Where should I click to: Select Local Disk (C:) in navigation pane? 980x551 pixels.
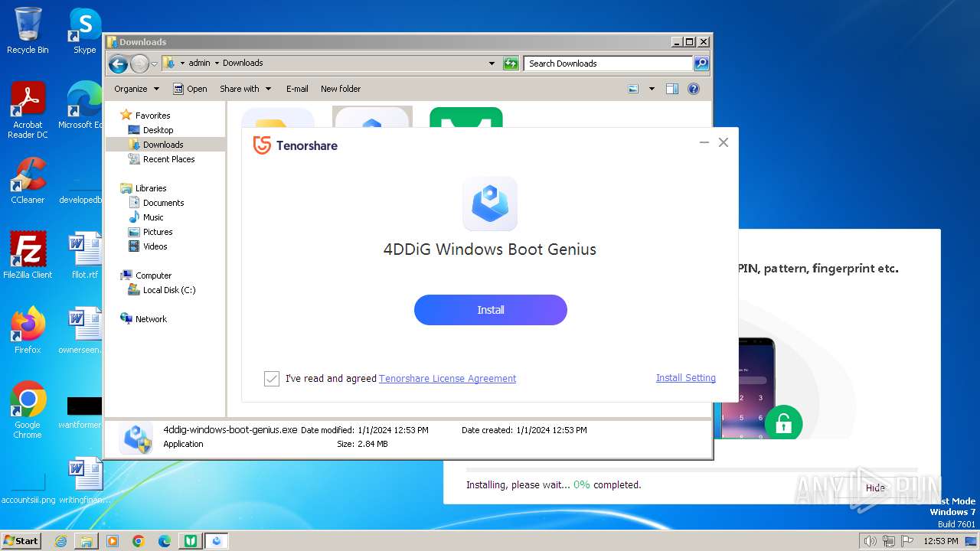click(162, 290)
